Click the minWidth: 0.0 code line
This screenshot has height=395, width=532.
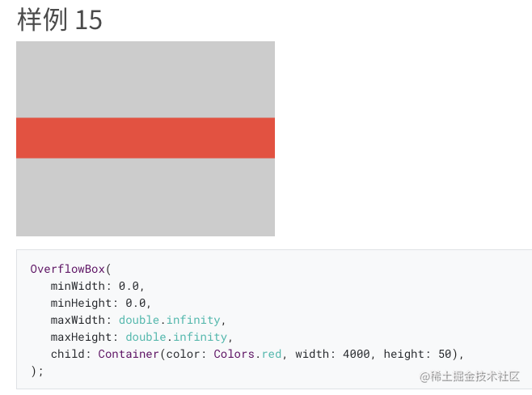[x=98, y=286]
